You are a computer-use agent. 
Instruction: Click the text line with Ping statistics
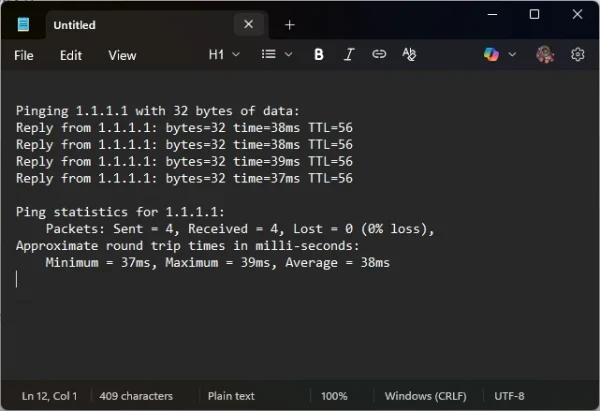[120, 212]
